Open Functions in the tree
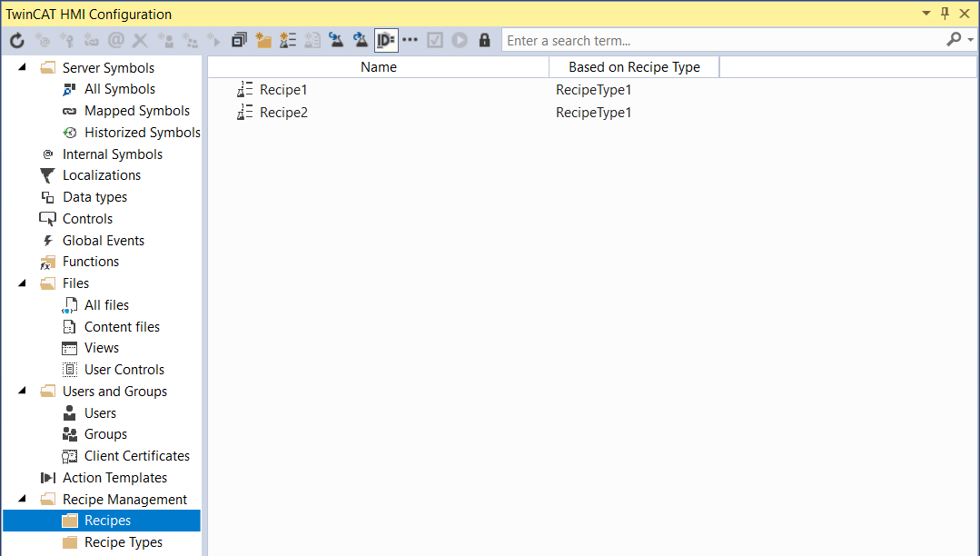Image resolution: width=980 pixels, height=556 pixels. tap(91, 262)
